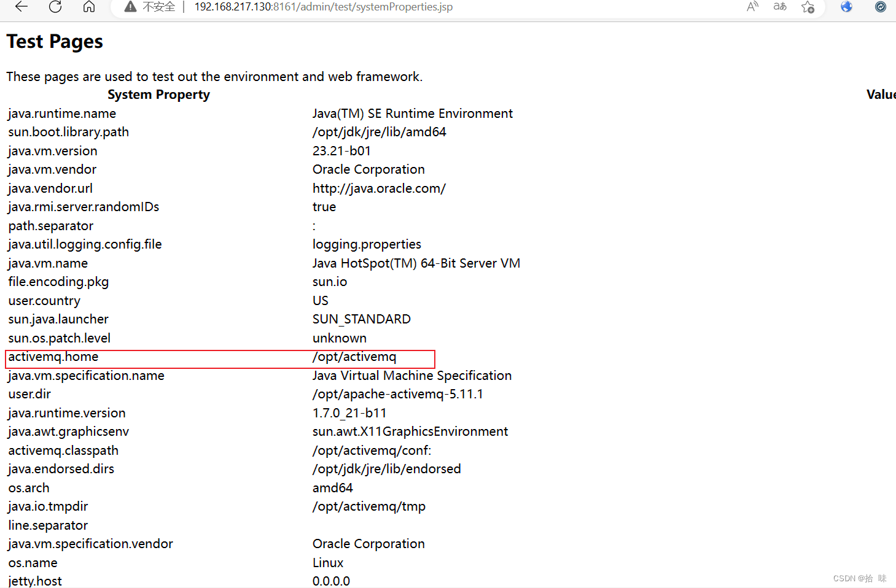The width and height of the screenshot is (896, 588).
Task: Select value 'Linux'
Action: pyautogui.click(x=328, y=563)
